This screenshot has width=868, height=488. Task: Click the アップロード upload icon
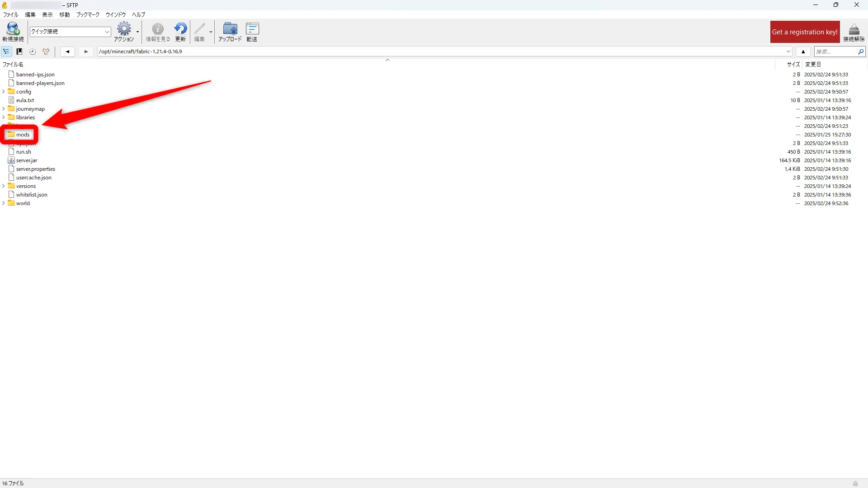coord(230,29)
